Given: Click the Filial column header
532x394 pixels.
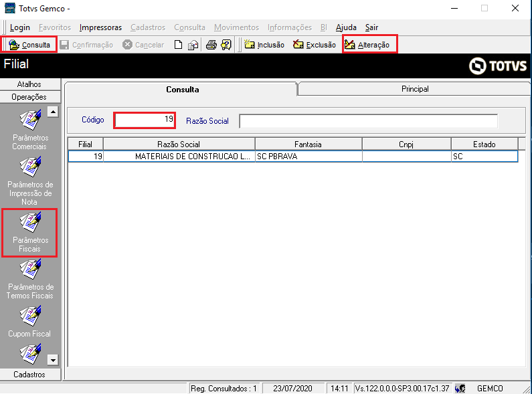Looking at the screenshot, I should click(x=86, y=144).
